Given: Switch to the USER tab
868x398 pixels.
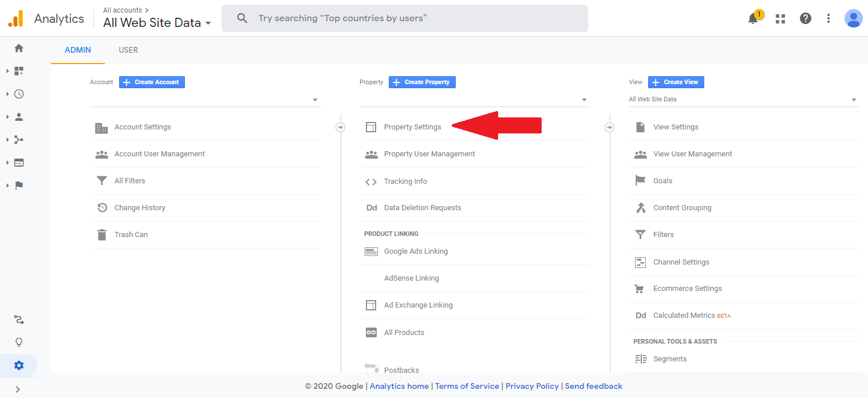Looking at the screenshot, I should click(128, 50).
